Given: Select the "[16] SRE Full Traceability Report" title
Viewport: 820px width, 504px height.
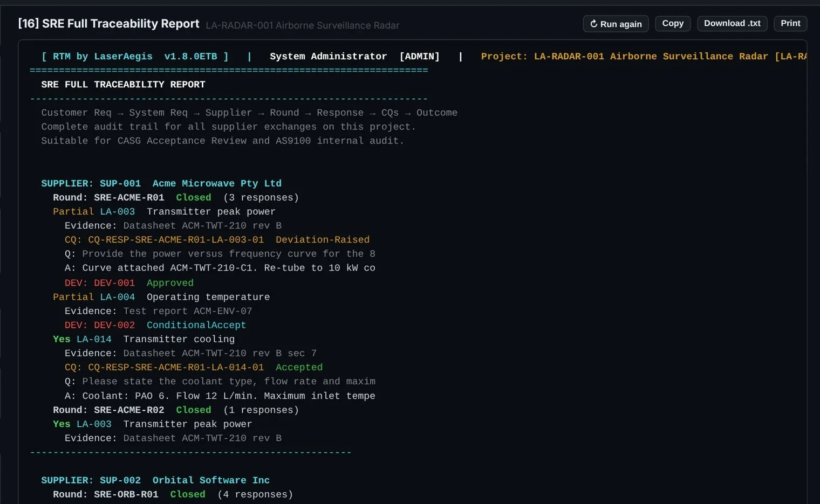Looking at the screenshot, I should (x=108, y=24).
